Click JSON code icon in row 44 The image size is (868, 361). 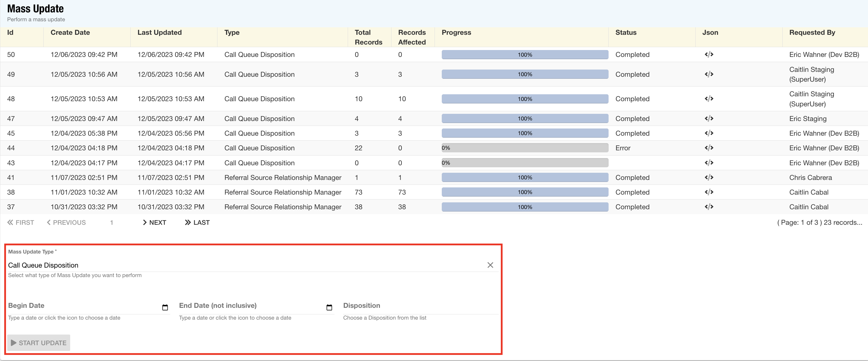click(x=709, y=148)
